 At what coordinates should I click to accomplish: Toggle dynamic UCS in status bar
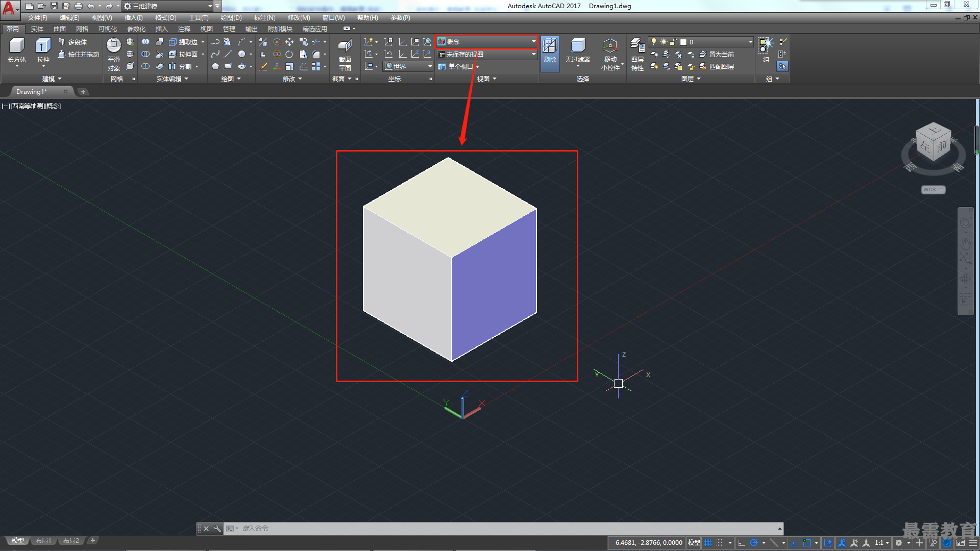pos(828,543)
